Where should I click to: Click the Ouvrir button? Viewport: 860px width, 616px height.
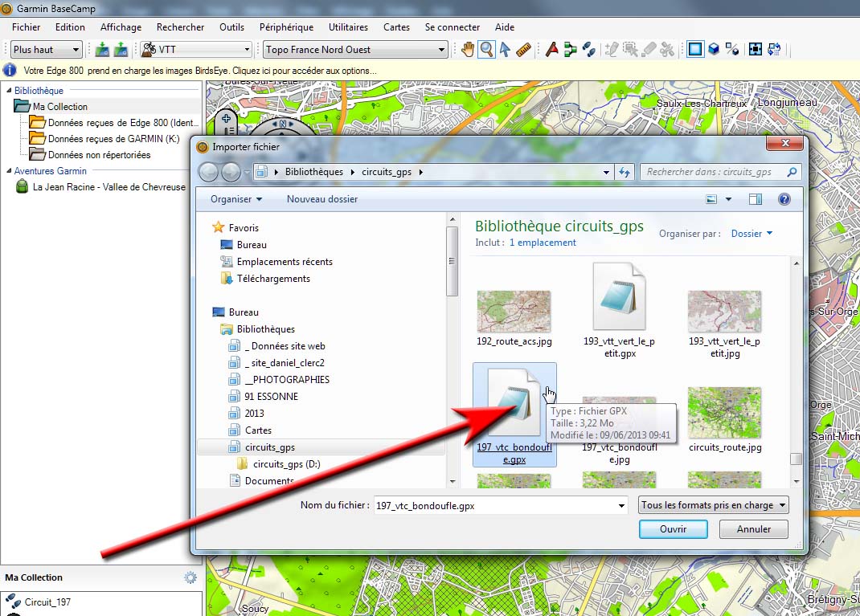[673, 529]
